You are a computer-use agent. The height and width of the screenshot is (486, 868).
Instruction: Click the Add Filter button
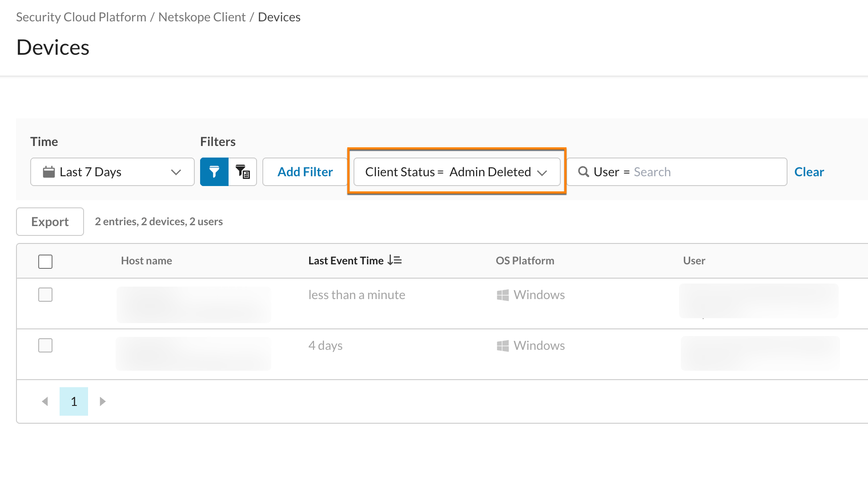point(305,172)
